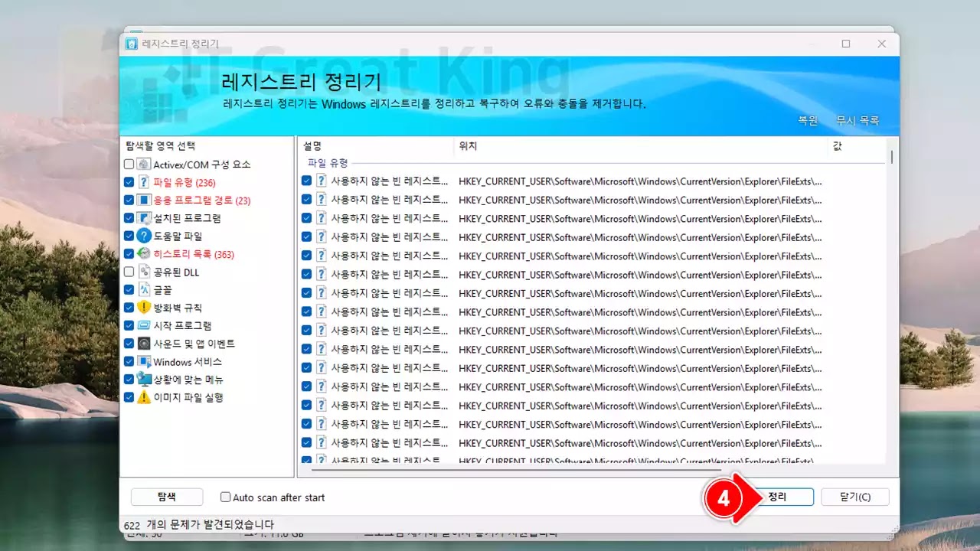Viewport: 980px width, 551px height.
Task: Enable Auto scan after start checkbox
Action: point(225,497)
